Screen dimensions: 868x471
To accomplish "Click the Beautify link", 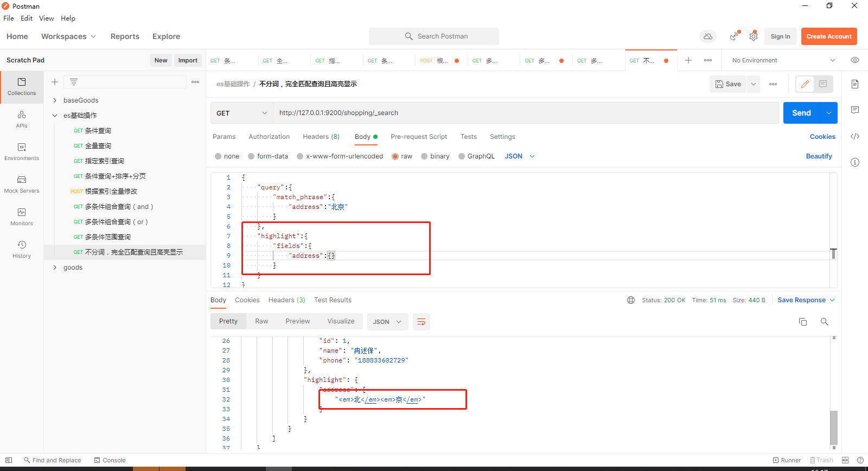I will [x=819, y=156].
